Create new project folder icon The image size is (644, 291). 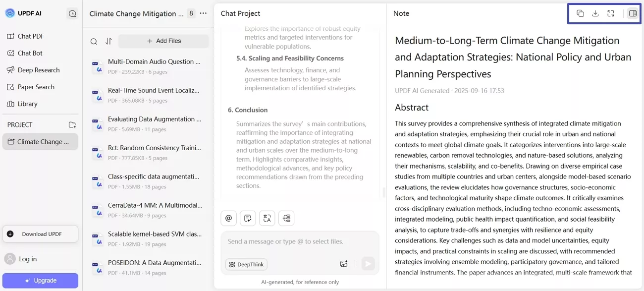[72, 124]
